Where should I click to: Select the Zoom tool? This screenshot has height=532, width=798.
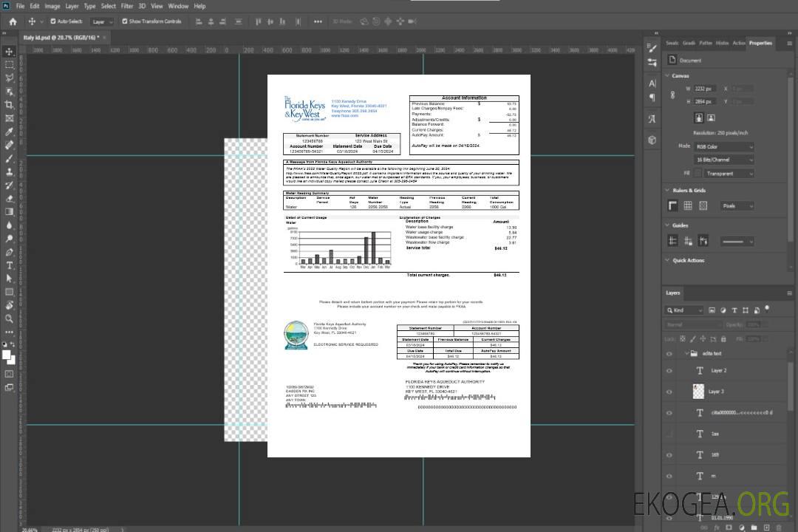9,318
